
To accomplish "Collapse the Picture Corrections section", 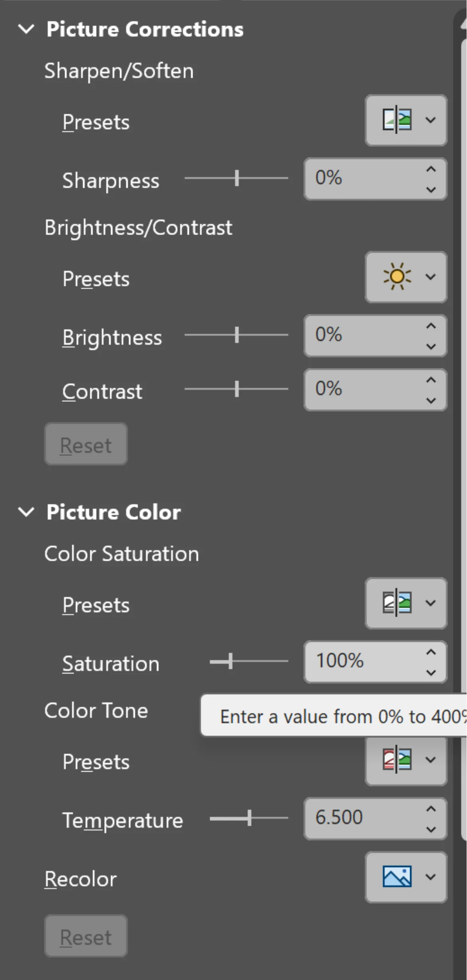I will [x=26, y=29].
